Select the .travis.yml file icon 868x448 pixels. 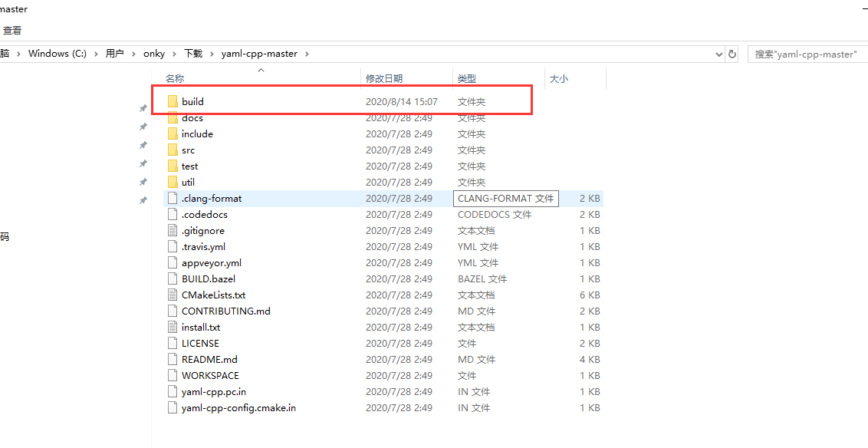pos(172,246)
